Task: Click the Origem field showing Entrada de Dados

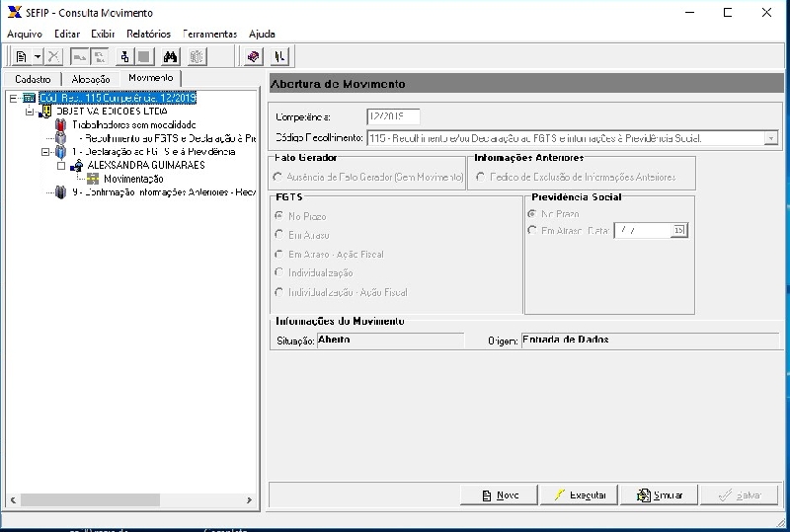Action: pyautogui.click(x=650, y=341)
